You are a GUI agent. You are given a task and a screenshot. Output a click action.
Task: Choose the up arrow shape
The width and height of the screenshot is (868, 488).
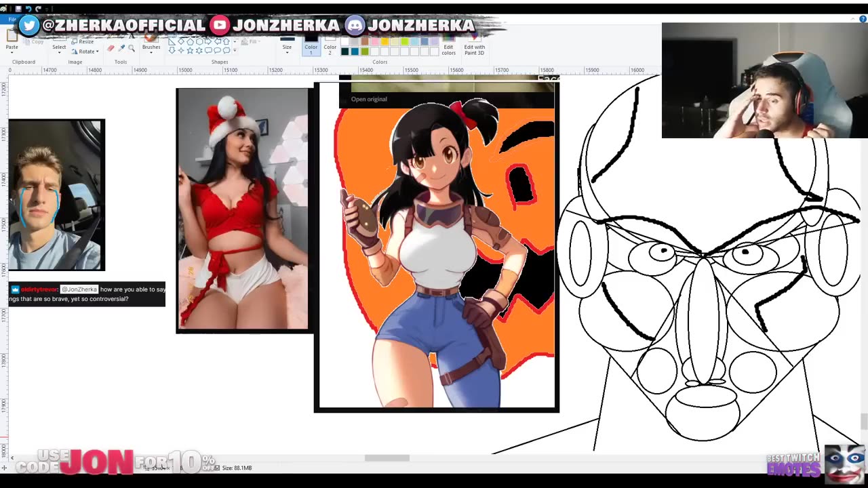[226, 41]
